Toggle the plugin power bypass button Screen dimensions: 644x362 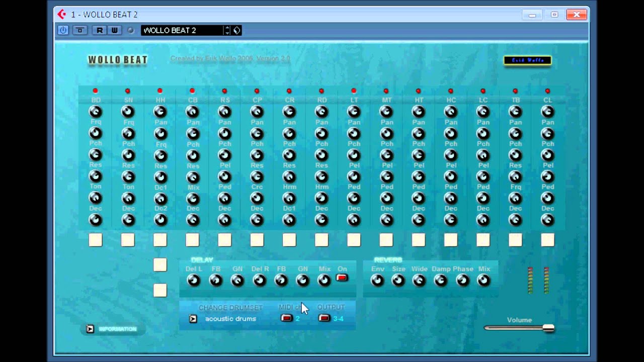pos(63,30)
